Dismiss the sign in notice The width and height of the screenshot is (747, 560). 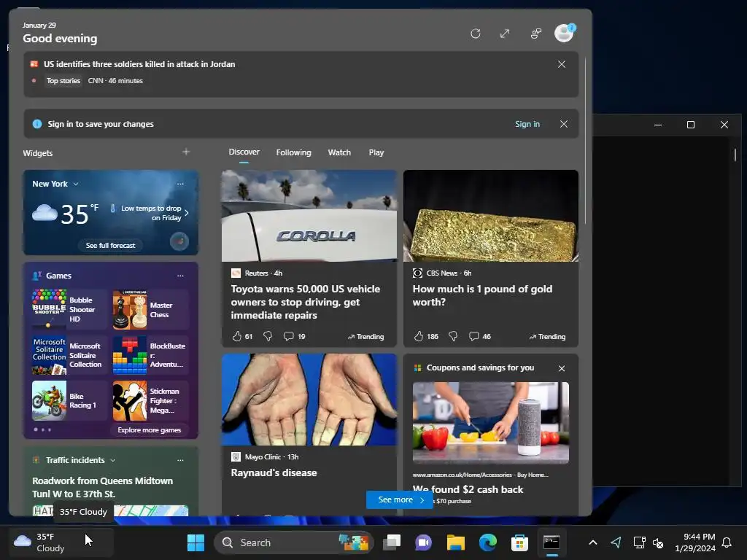[564, 124]
